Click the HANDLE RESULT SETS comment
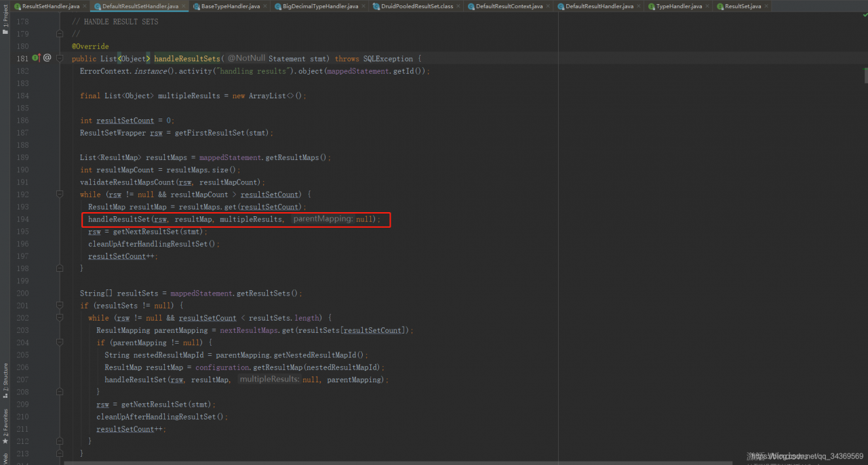 coord(115,22)
